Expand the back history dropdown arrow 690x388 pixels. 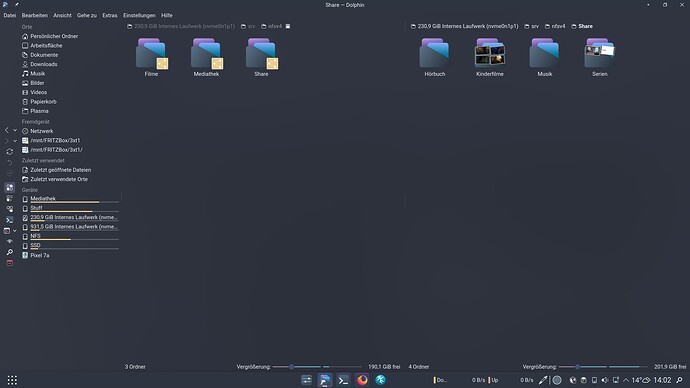pyautogui.click(x=15, y=130)
